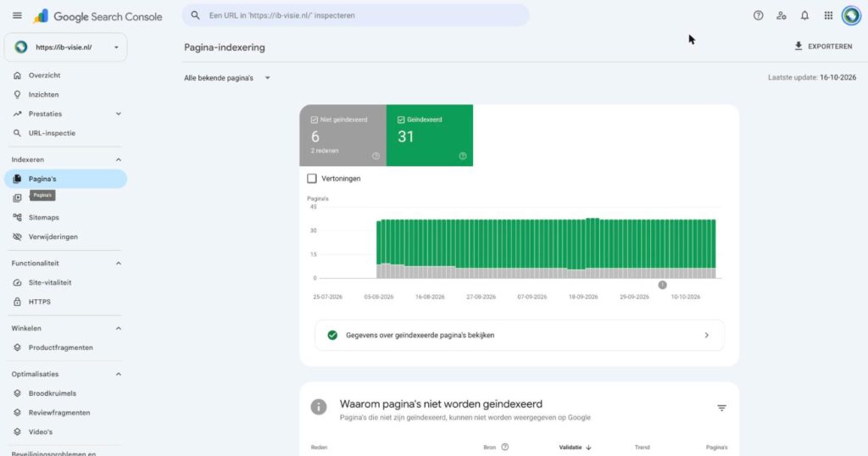
Task: Click the URL-inspectie magnifier icon
Action: 17,133
